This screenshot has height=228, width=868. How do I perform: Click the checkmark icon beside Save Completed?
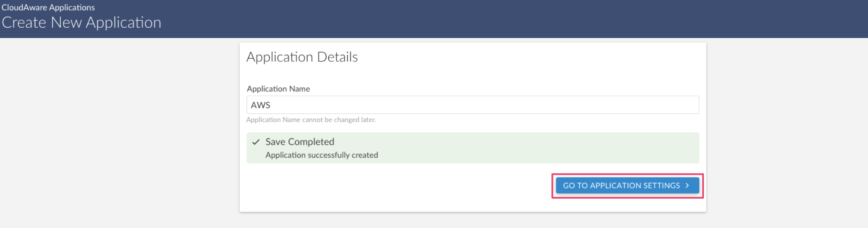256,142
